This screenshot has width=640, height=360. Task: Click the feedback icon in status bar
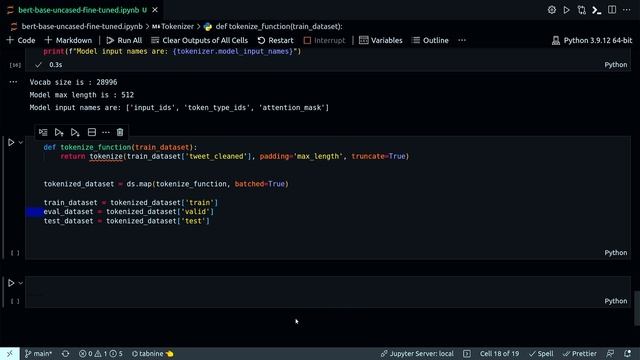coord(610,353)
